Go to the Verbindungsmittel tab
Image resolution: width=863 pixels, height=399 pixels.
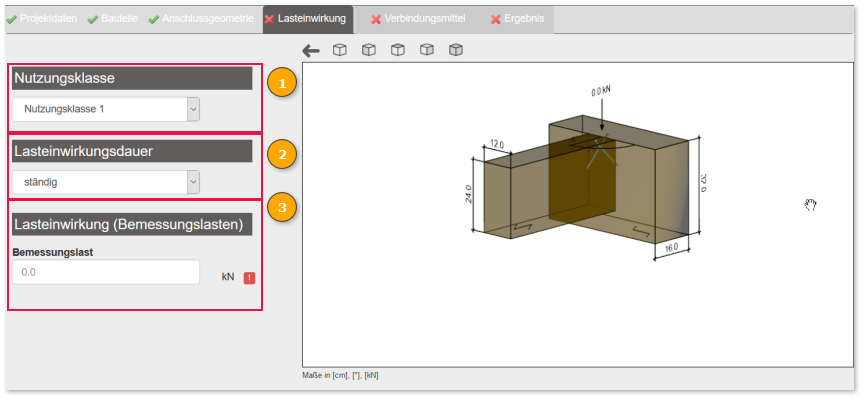418,19
